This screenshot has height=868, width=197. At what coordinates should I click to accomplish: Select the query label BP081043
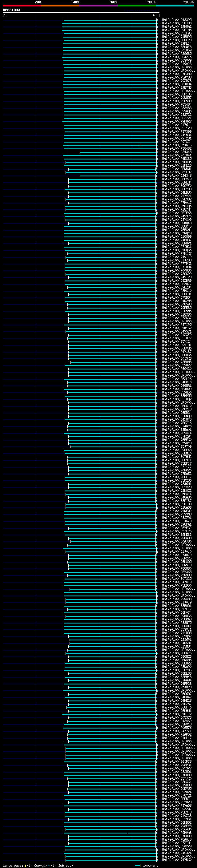(11, 10)
